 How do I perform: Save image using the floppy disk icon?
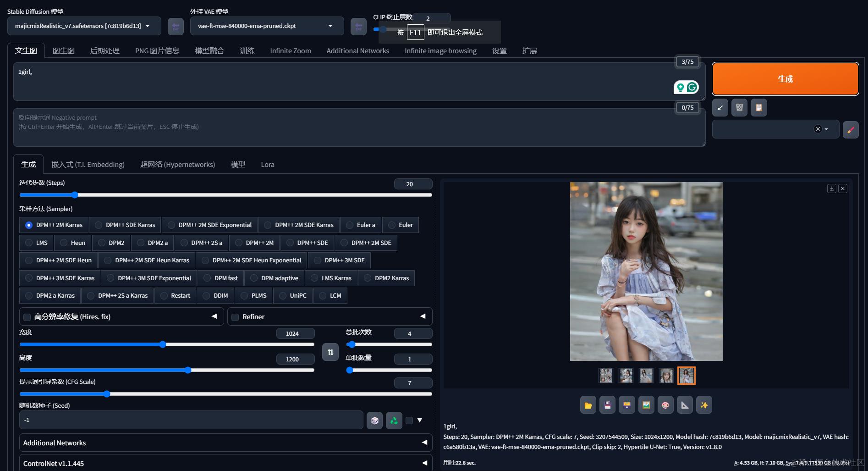[607, 405]
